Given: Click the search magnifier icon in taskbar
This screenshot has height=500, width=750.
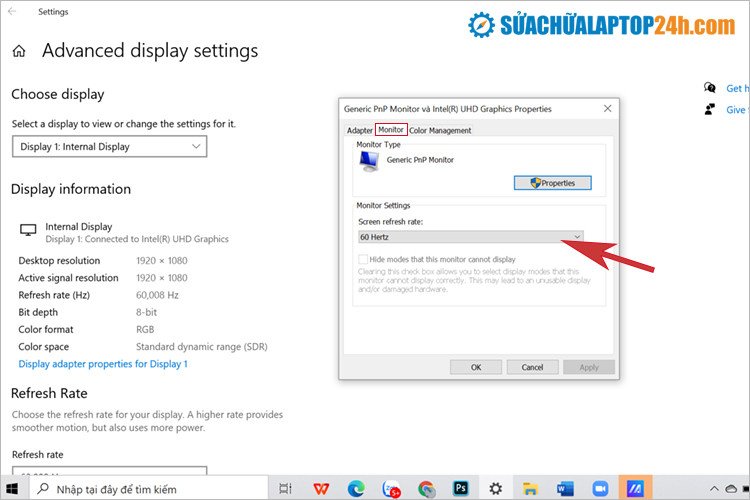Looking at the screenshot, I should point(43,489).
